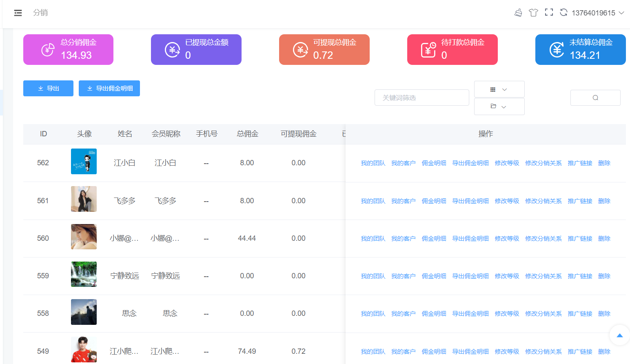Click the 操作 column header
The image size is (630, 364).
coord(486,134)
